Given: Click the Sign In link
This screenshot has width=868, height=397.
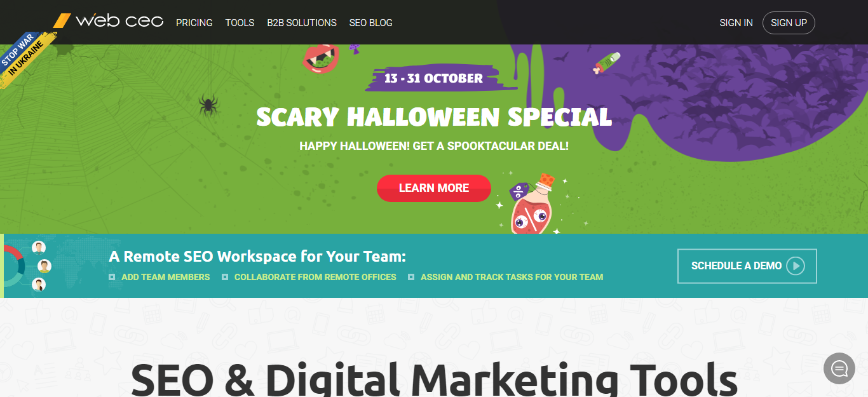Looking at the screenshot, I should pyautogui.click(x=736, y=22).
